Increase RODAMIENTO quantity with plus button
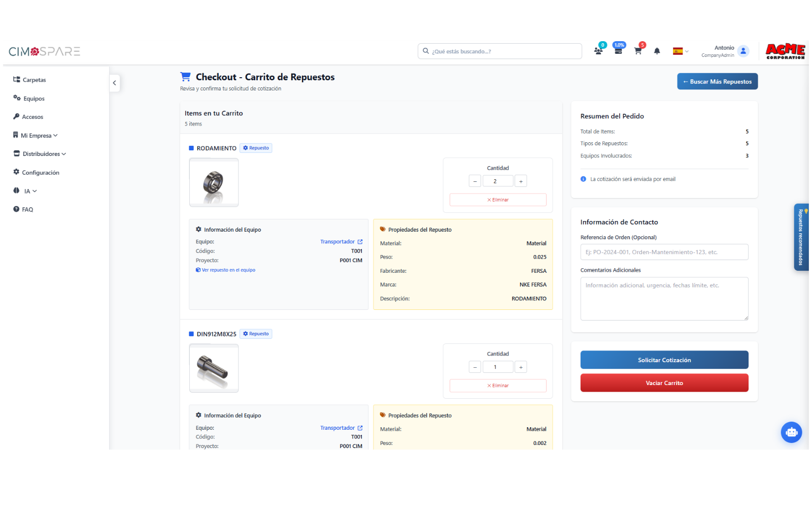 [x=521, y=181]
